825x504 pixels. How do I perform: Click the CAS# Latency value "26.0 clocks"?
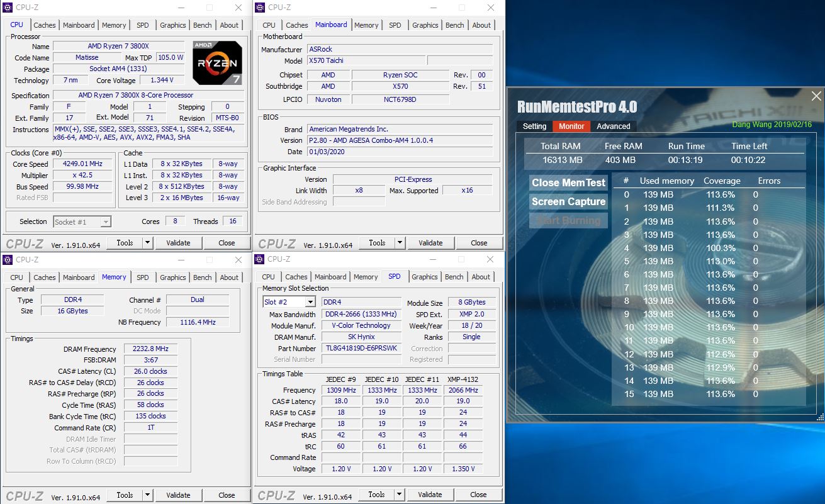click(150, 371)
